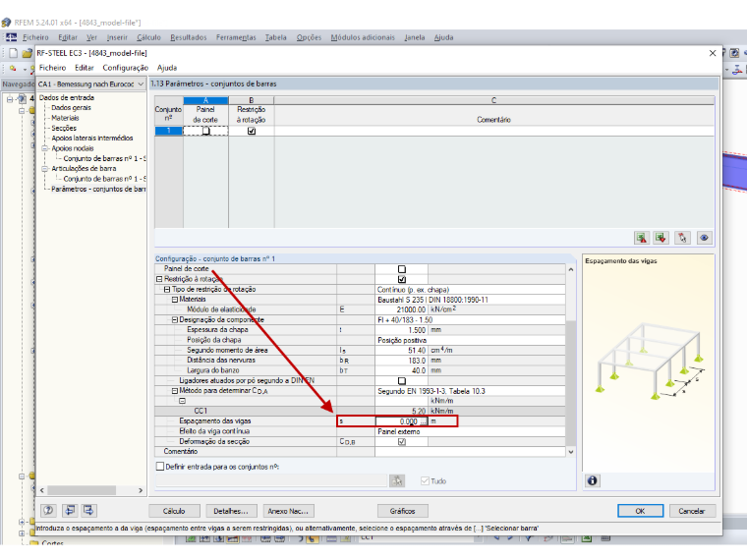Open the Configuração menu
Viewport: 747px width, 560px height.
tap(125, 68)
